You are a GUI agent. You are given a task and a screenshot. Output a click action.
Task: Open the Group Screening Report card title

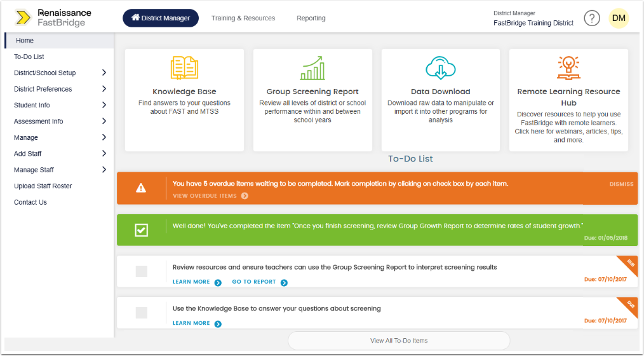tap(312, 92)
